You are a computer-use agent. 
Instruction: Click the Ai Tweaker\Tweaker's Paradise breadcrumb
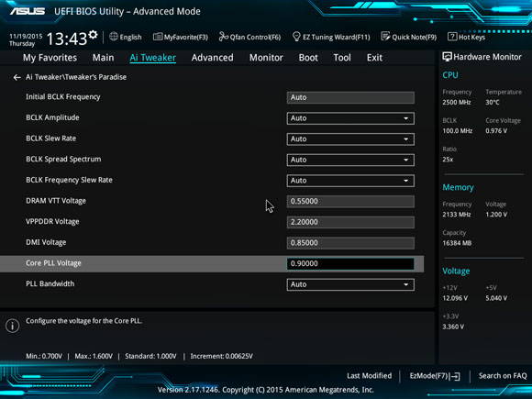(x=76, y=77)
